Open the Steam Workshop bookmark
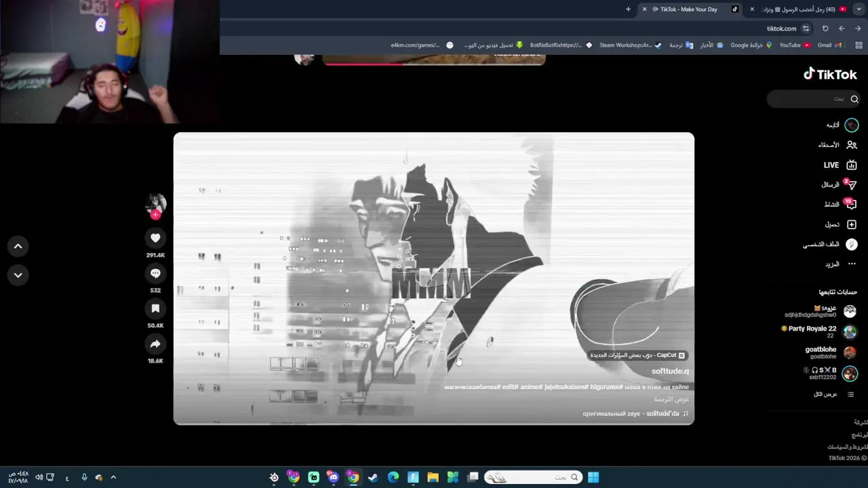Viewport: 868px width, 488px height. [630, 45]
